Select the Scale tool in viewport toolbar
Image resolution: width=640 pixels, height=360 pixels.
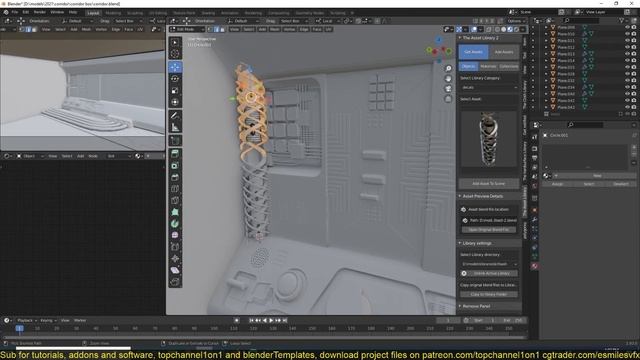(175, 91)
